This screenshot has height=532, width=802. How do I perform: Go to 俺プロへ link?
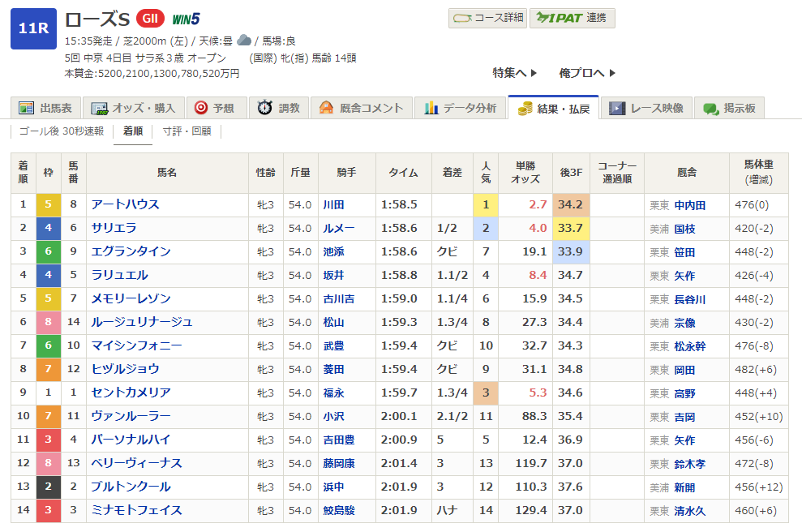587,73
